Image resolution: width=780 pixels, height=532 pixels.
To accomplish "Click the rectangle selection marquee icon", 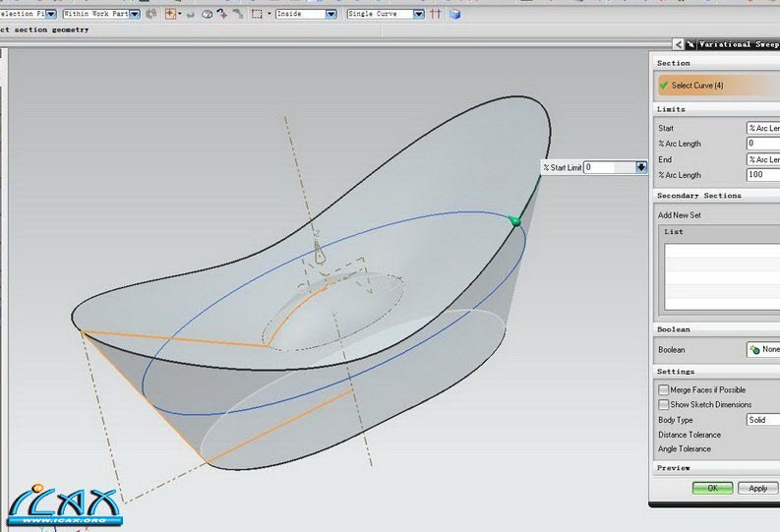I will coord(257,14).
